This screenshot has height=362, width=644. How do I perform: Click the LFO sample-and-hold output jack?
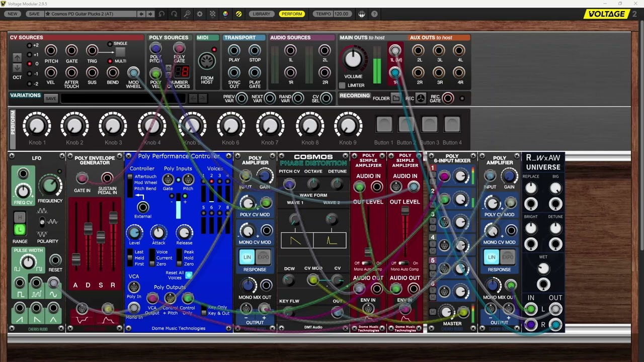36,283
